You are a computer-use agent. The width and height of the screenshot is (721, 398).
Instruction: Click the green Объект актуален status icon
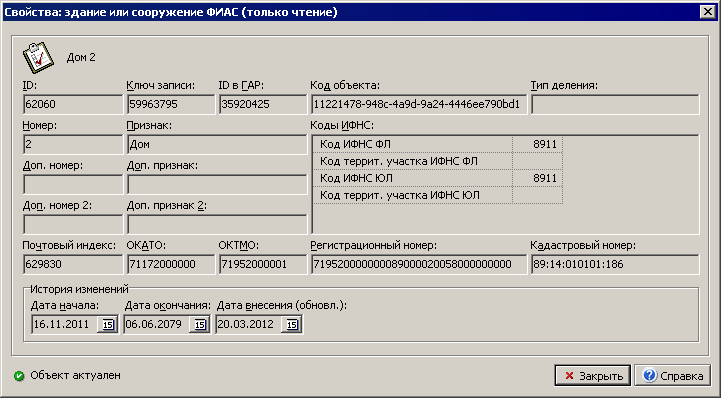tap(19, 376)
